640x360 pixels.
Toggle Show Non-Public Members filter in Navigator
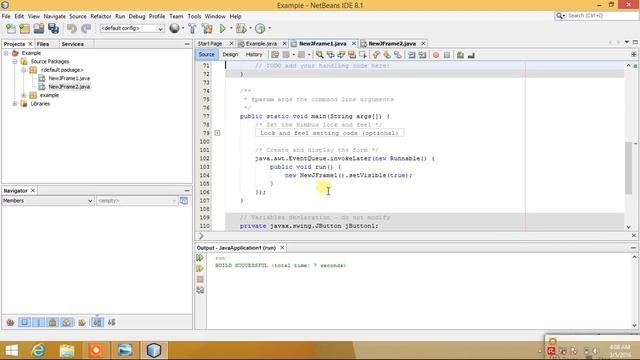coord(52,322)
